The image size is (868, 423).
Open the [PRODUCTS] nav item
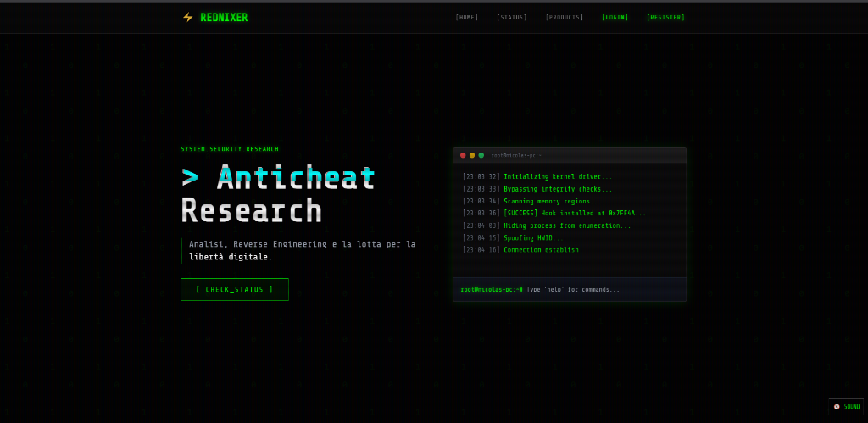565,18
